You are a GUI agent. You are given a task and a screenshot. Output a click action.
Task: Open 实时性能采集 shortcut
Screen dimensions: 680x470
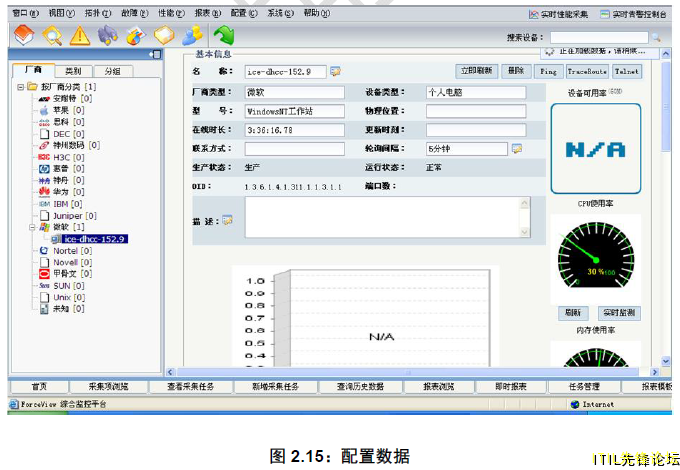(559, 14)
